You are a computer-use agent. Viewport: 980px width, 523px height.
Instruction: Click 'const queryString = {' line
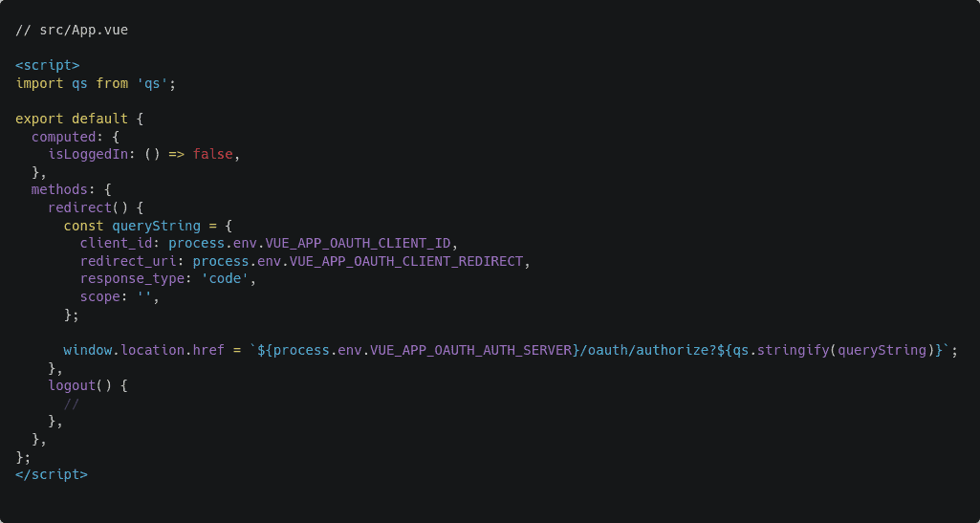click(x=148, y=226)
